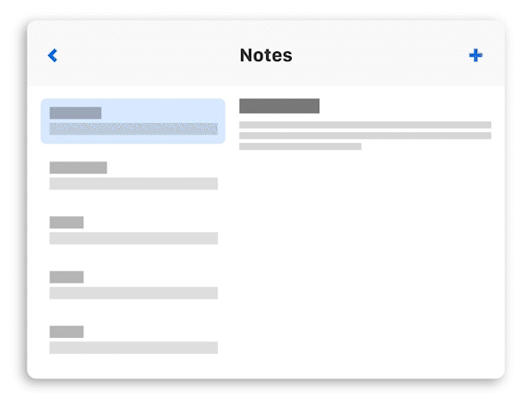Click the Notes header title
Screen dimensions: 532x399
point(266,55)
